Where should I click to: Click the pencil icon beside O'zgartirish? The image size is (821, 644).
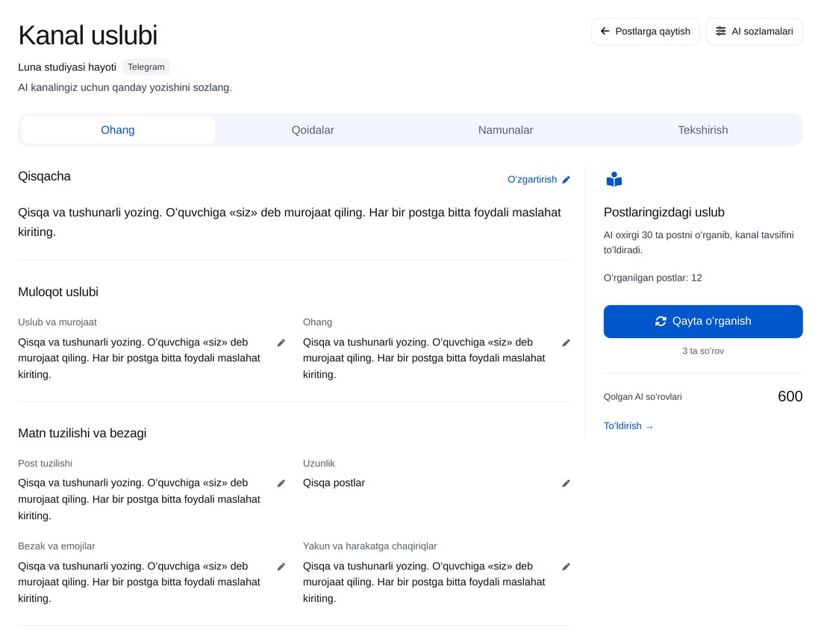(x=566, y=180)
